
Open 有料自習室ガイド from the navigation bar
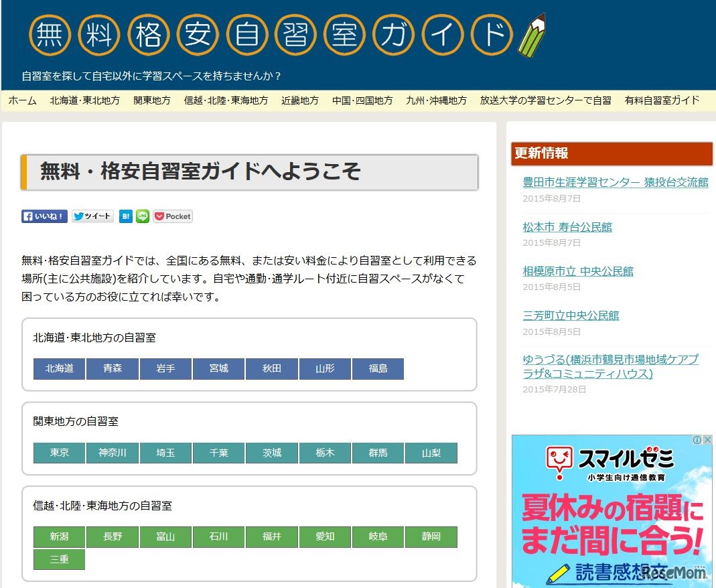coord(663,100)
